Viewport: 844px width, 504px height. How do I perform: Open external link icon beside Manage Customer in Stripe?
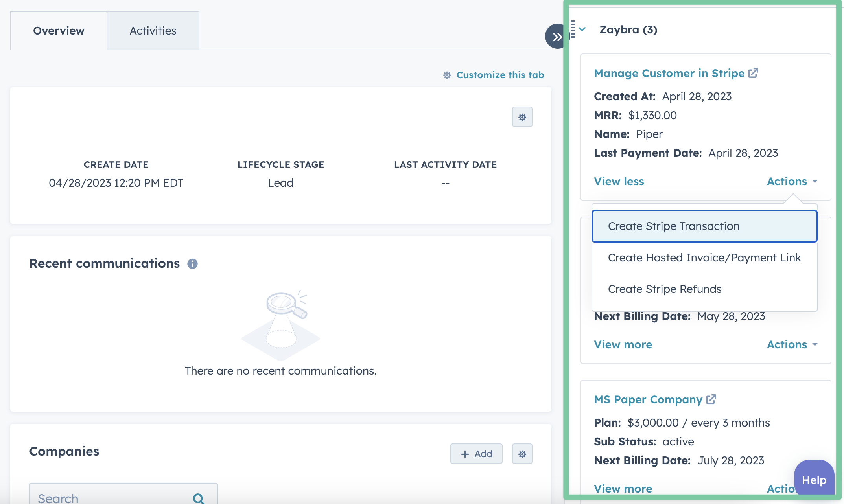pyautogui.click(x=753, y=73)
